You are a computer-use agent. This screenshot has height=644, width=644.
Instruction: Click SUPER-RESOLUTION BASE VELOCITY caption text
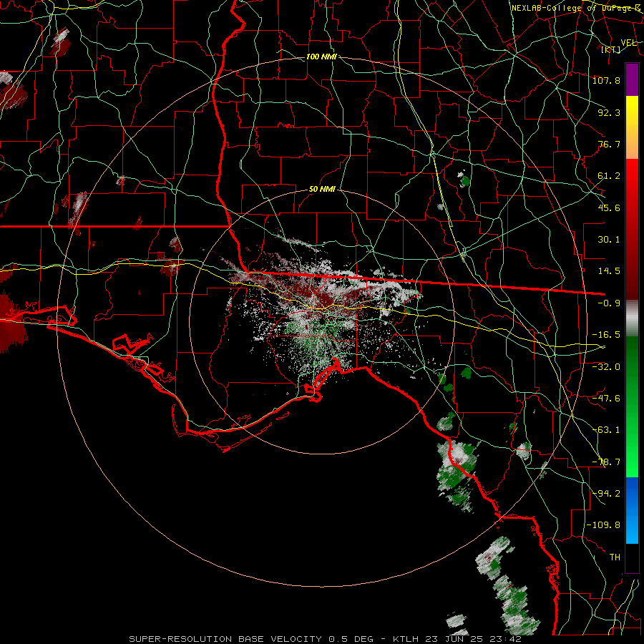(225, 639)
